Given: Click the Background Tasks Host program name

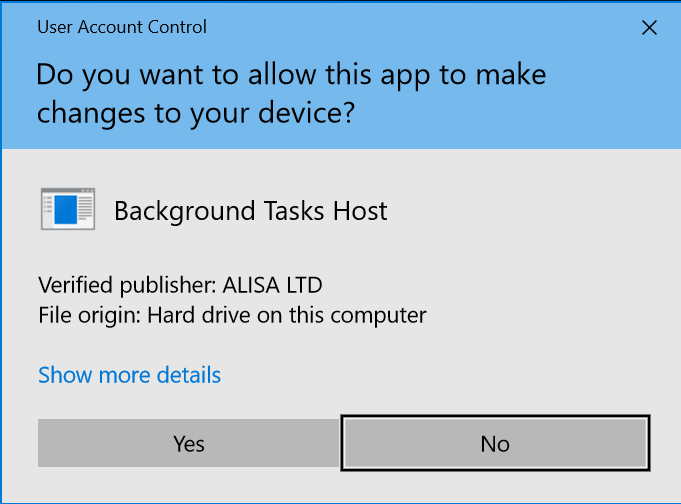Looking at the screenshot, I should pos(250,211).
